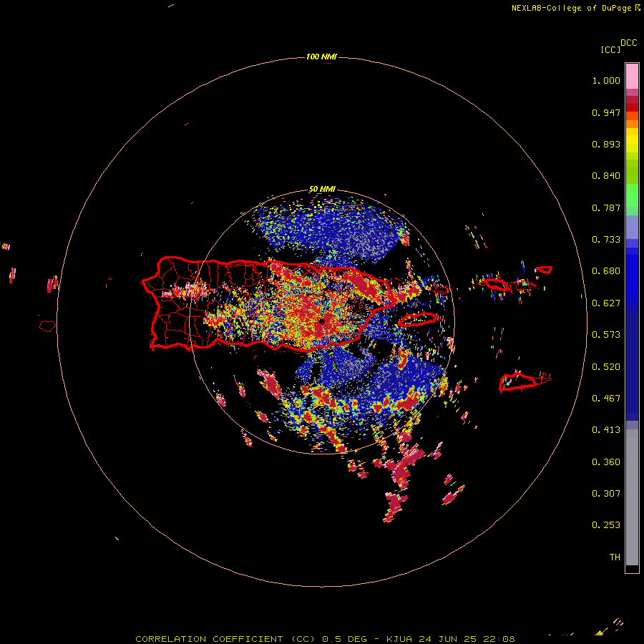Select the 0.307 scale value

(606, 494)
